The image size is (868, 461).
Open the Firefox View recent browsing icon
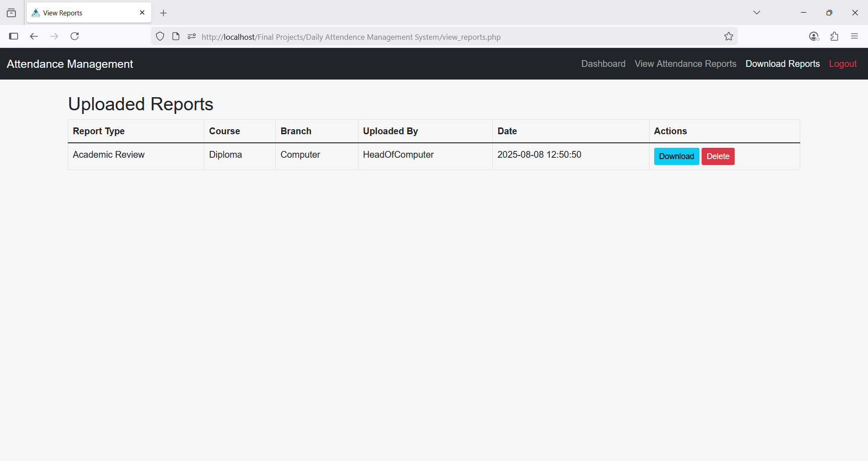coord(11,13)
